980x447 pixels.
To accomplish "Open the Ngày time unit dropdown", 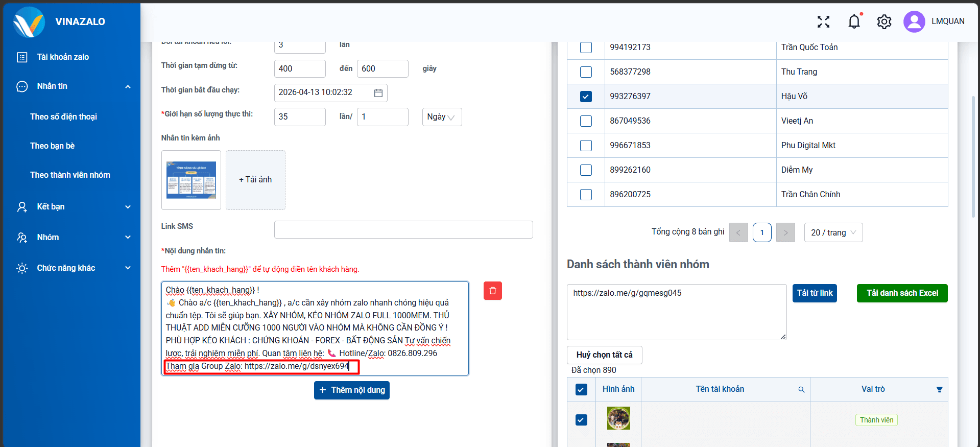I will 442,117.
